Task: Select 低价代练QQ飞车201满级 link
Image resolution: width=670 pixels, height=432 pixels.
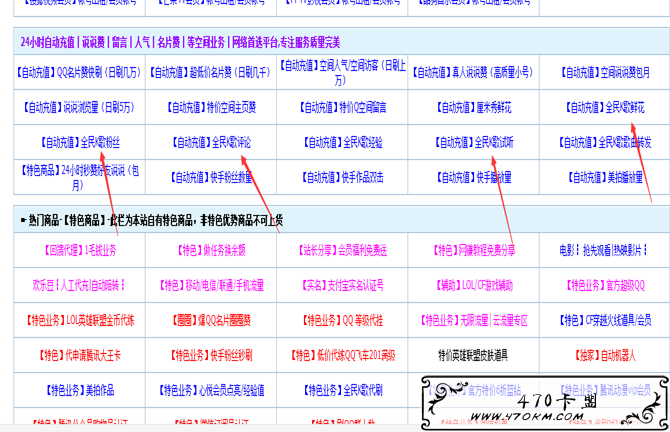Action: click(342, 355)
